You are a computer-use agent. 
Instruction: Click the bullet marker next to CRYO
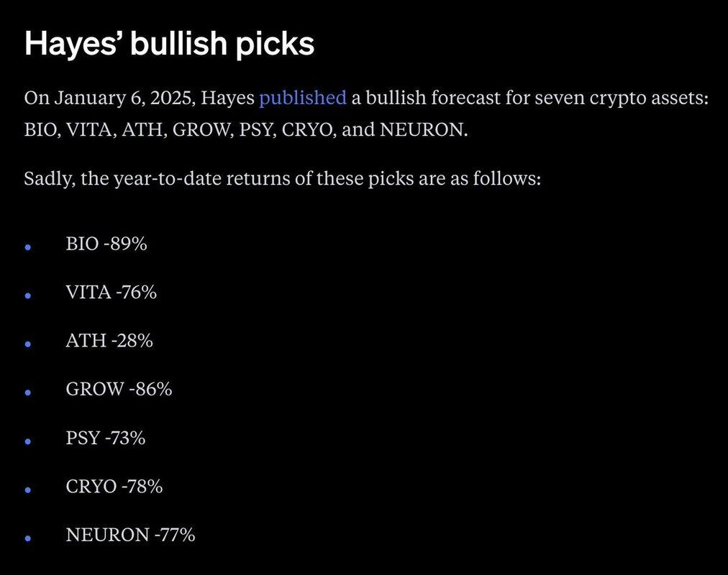tap(28, 489)
